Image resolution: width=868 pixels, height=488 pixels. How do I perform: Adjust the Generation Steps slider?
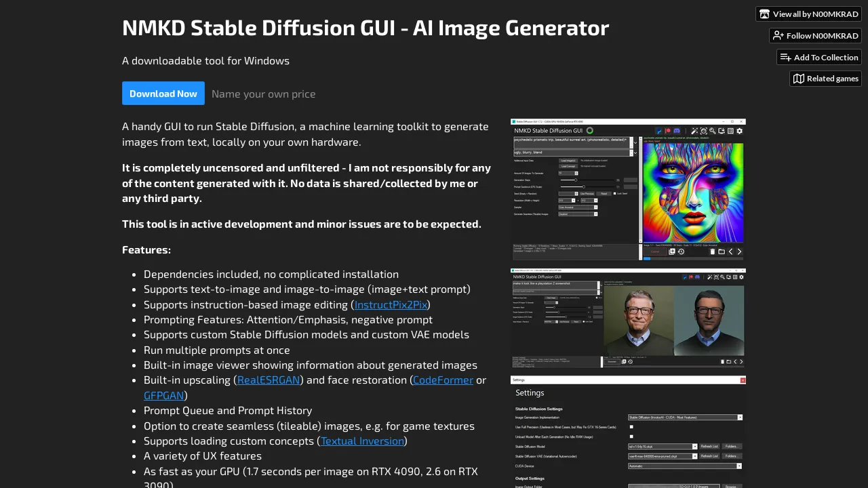pyautogui.click(x=576, y=180)
